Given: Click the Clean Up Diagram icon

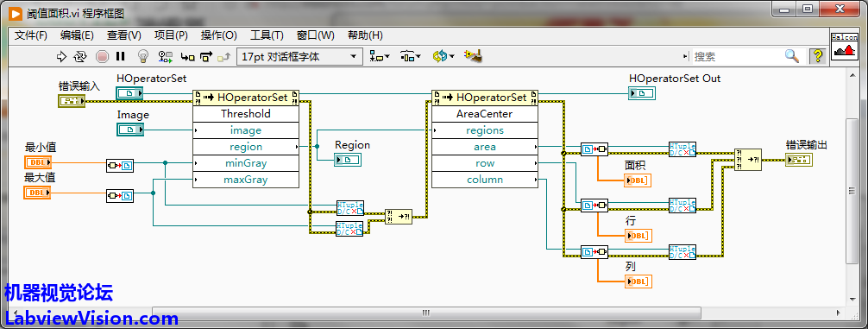Looking at the screenshot, I should [474, 56].
